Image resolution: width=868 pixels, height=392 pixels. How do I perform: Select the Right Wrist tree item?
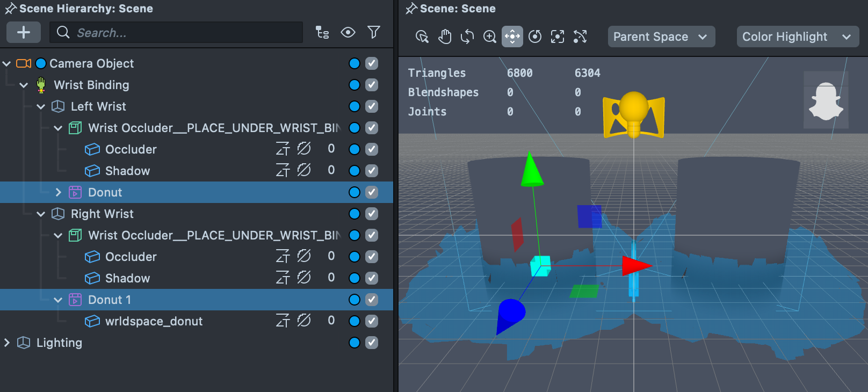(x=102, y=214)
